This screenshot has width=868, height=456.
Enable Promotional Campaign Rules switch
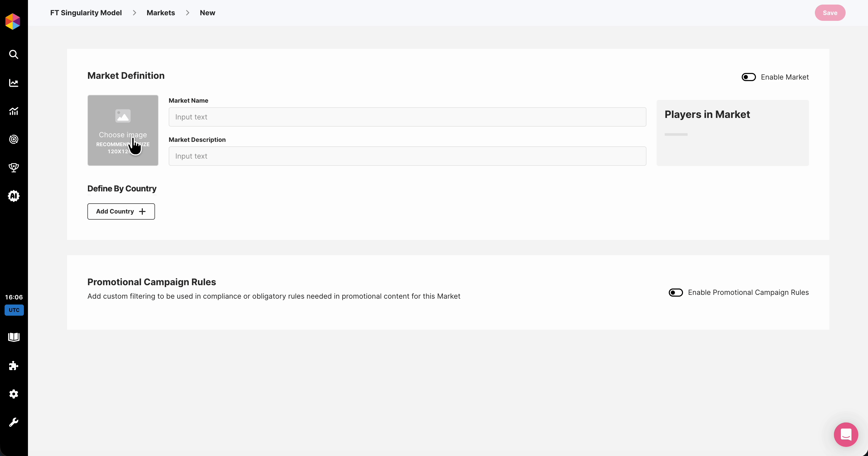(676, 293)
